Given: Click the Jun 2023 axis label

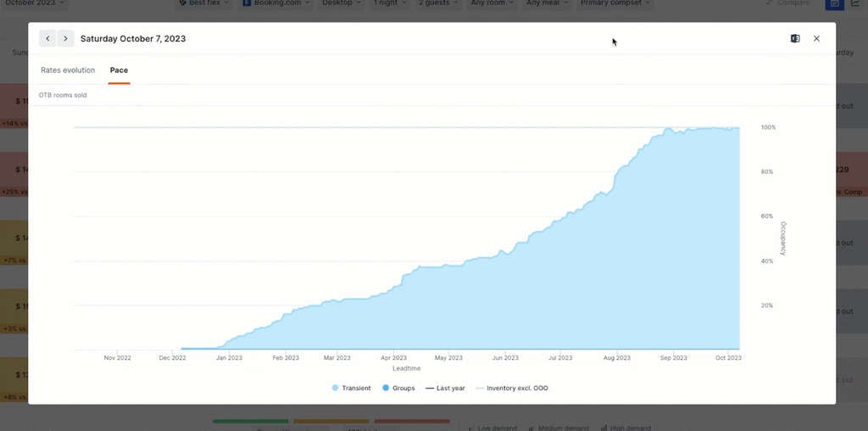Looking at the screenshot, I should [x=505, y=358].
